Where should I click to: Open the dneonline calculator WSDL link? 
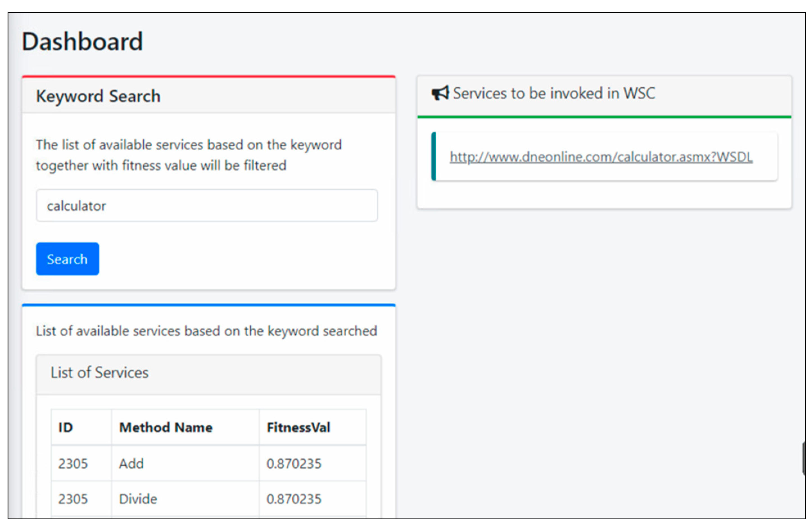point(601,157)
